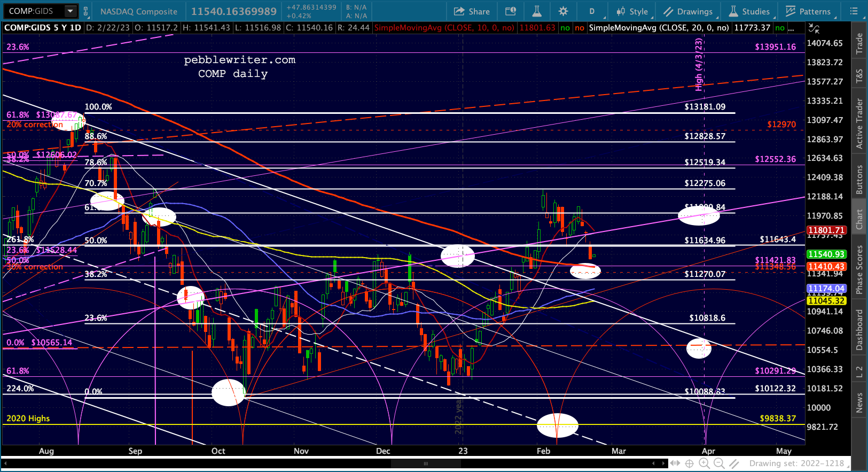
Task: Click the pan/expand arrows icon
Action: click(x=675, y=463)
